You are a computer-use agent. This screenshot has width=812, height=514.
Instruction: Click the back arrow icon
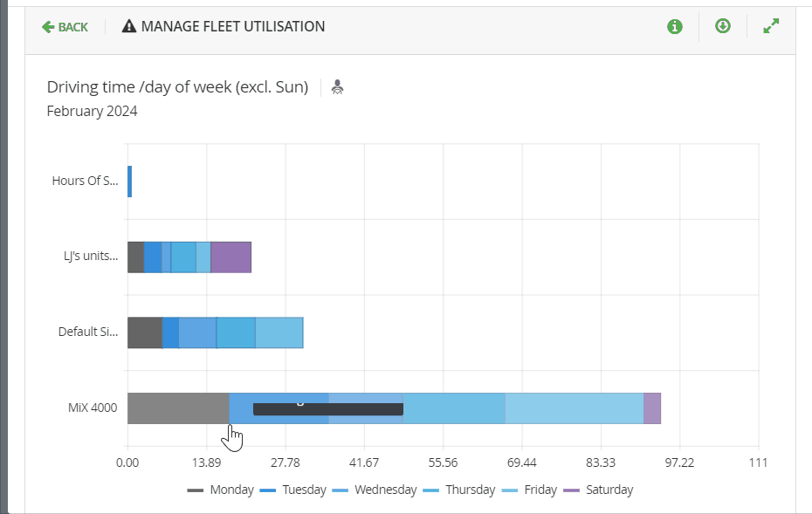(x=48, y=27)
